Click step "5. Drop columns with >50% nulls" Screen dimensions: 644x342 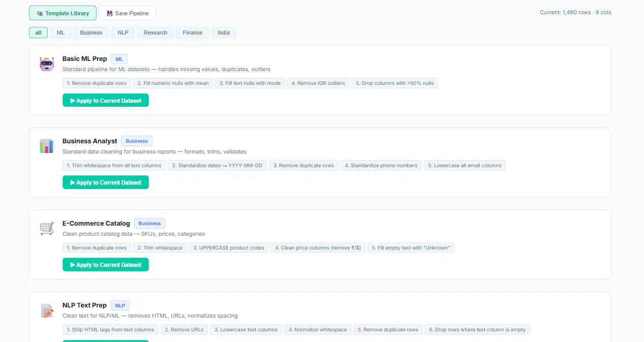coord(394,83)
